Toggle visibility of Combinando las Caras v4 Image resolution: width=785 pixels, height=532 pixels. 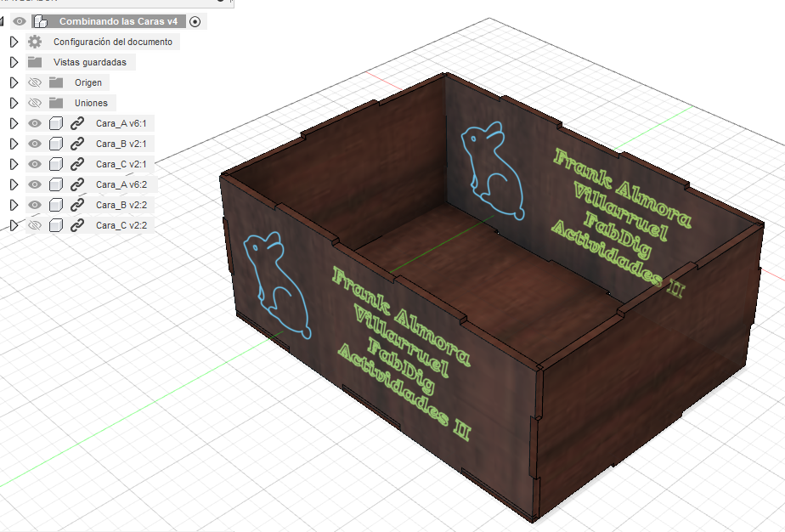(x=20, y=21)
